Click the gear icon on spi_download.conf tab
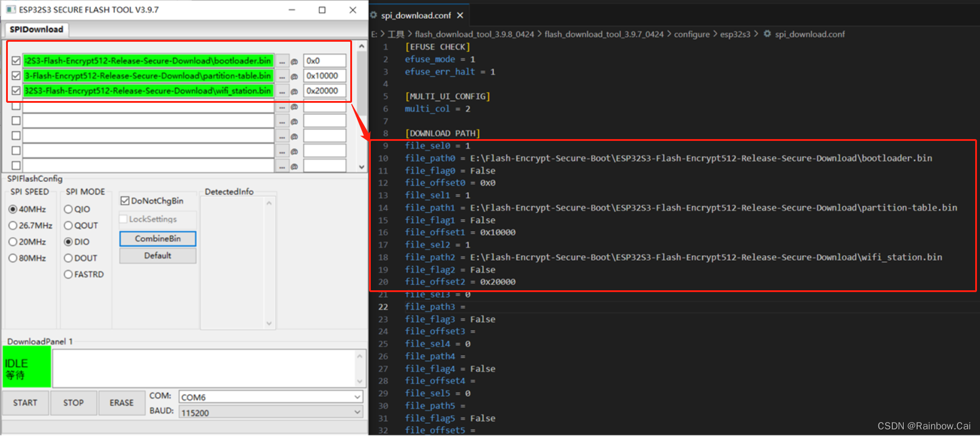Viewport: 980px width, 436px height. [x=374, y=15]
